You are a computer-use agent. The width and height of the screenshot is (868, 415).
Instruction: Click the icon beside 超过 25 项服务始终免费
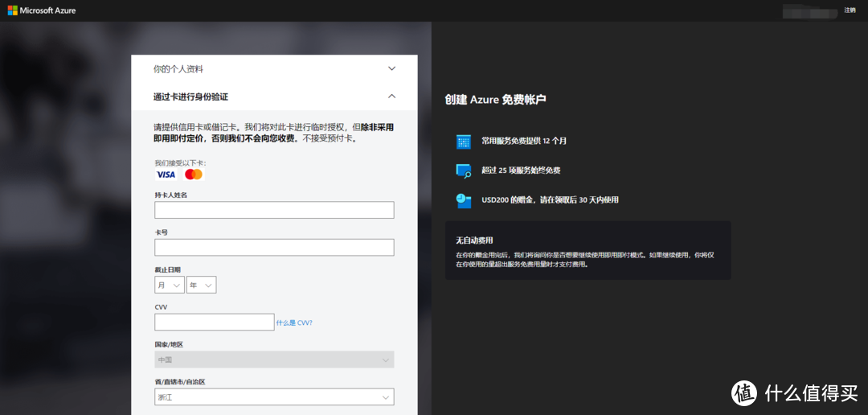pos(463,171)
